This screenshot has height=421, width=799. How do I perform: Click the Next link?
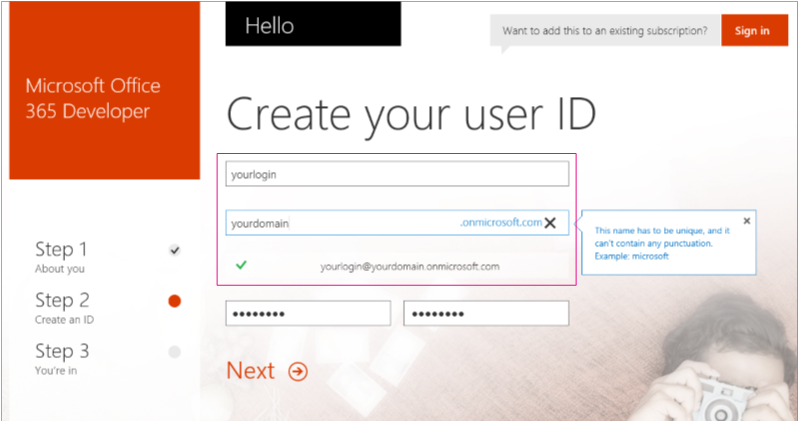coord(250,371)
